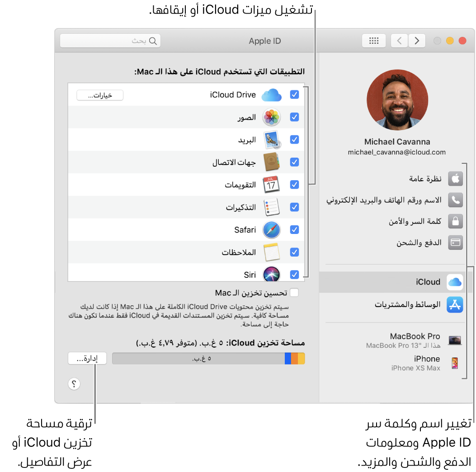476x472 pixels.
Task: Click the lock icon next to كلمة السر والأمن
Action: coord(455,221)
